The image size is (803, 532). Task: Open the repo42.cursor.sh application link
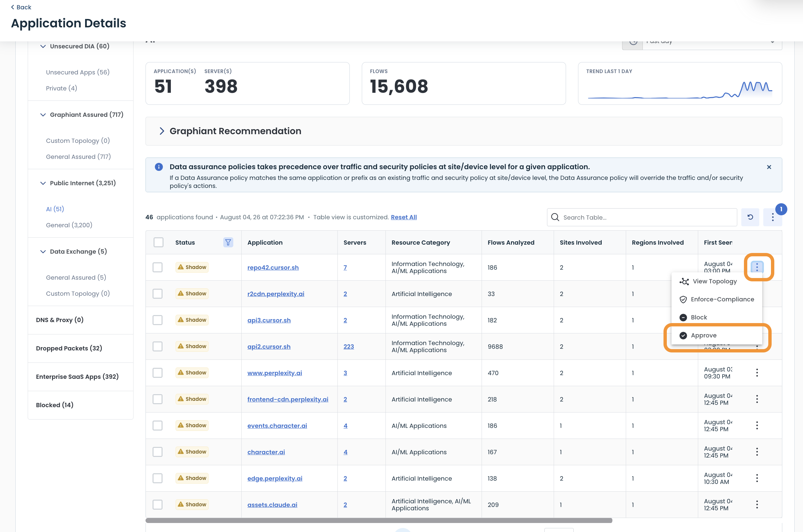click(x=273, y=267)
